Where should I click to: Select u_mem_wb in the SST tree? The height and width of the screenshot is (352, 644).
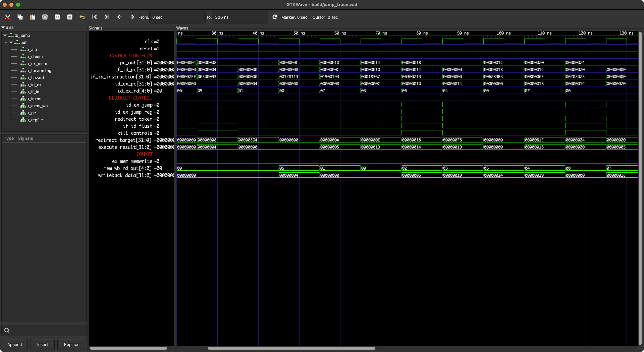[37, 106]
